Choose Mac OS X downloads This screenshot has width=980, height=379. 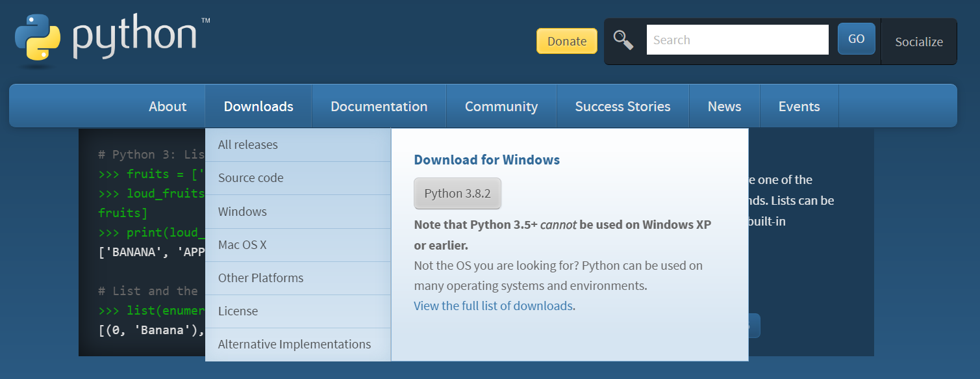(x=242, y=245)
